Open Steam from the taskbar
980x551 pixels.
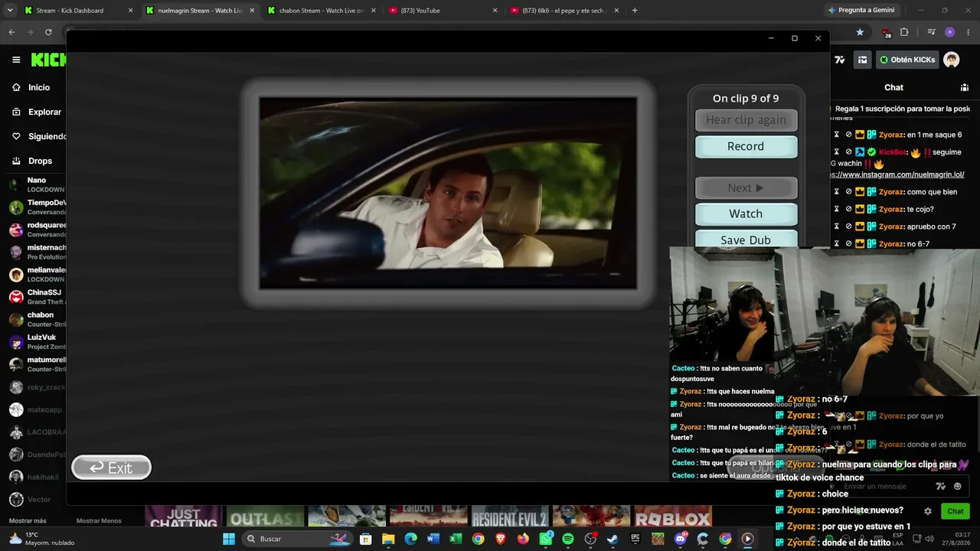coord(612,539)
